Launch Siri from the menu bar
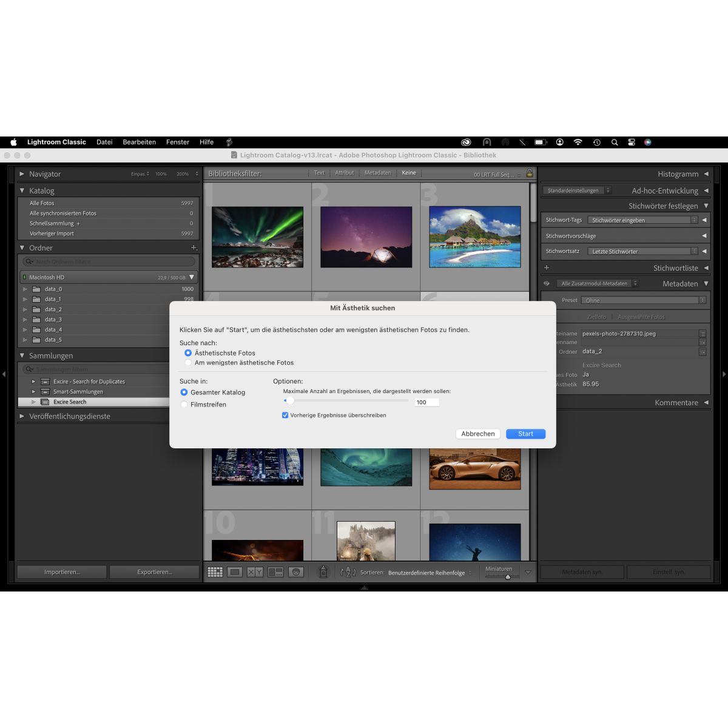The width and height of the screenshot is (728, 728). [x=648, y=142]
